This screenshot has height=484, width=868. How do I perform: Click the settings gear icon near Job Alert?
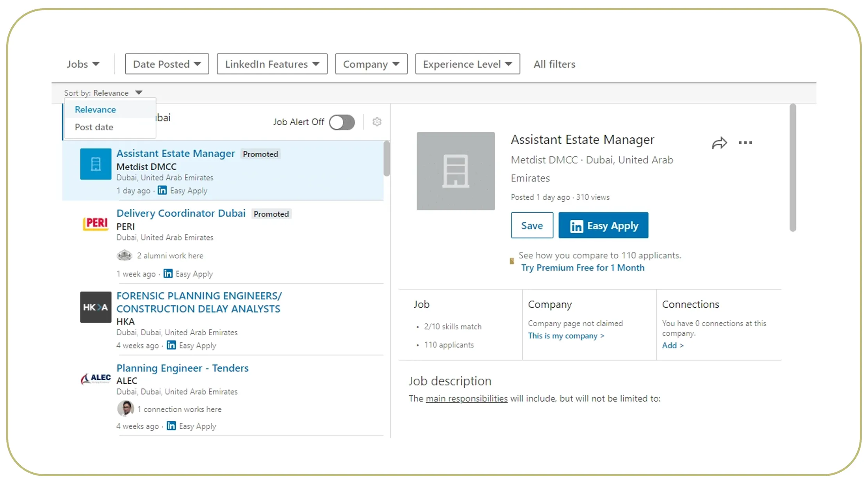pos(376,122)
